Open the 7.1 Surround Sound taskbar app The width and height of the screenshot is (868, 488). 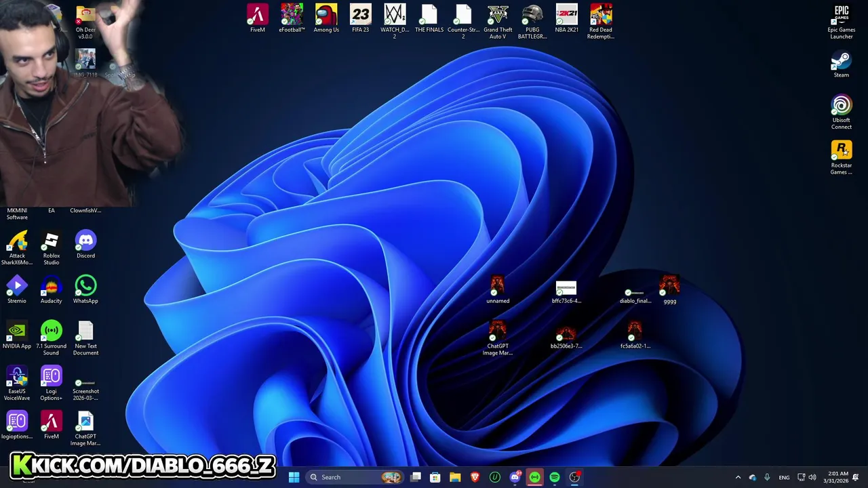(534, 477)
